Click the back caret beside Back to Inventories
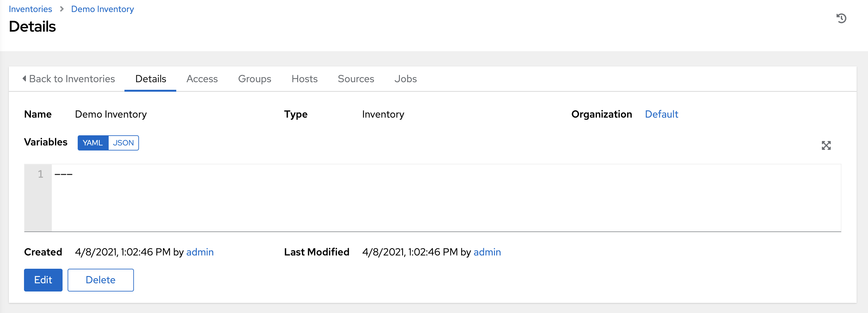868x313 pixels. coord(24,79)
